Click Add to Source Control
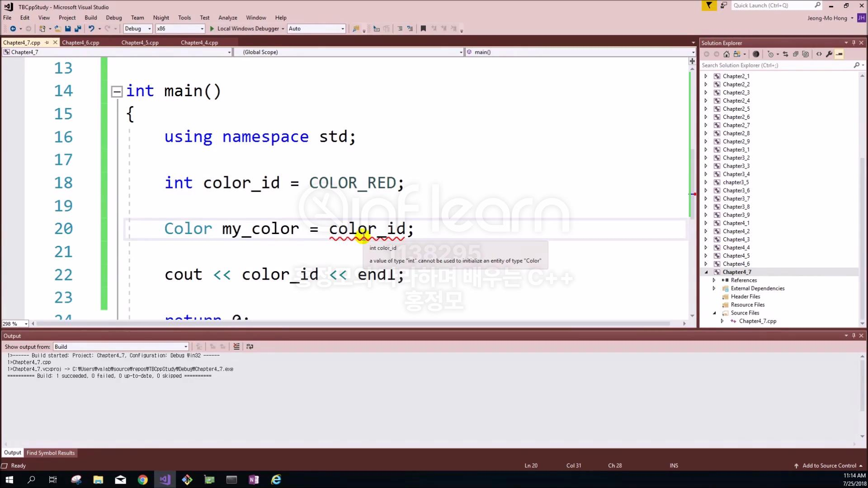The image size is (868, 488). (x=829, y=465)
